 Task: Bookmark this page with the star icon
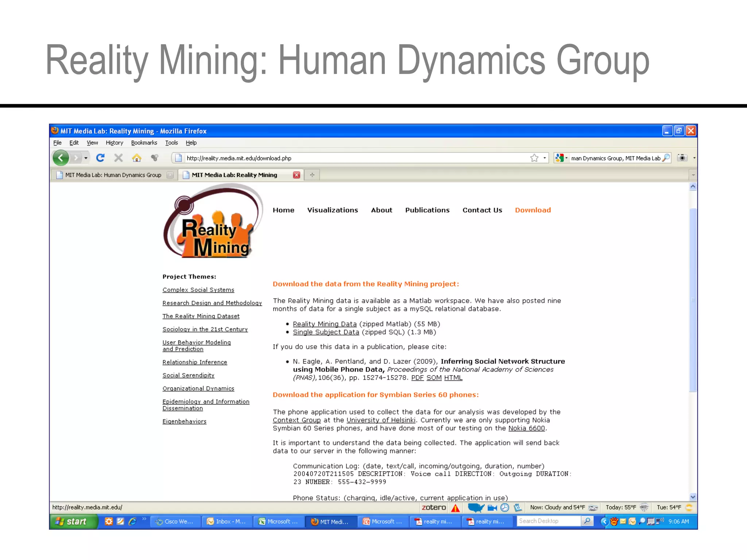coord(534,158)
